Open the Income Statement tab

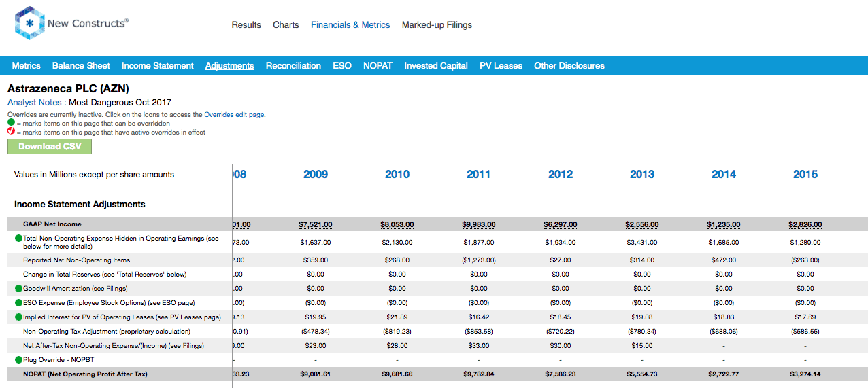coord(158,66)
